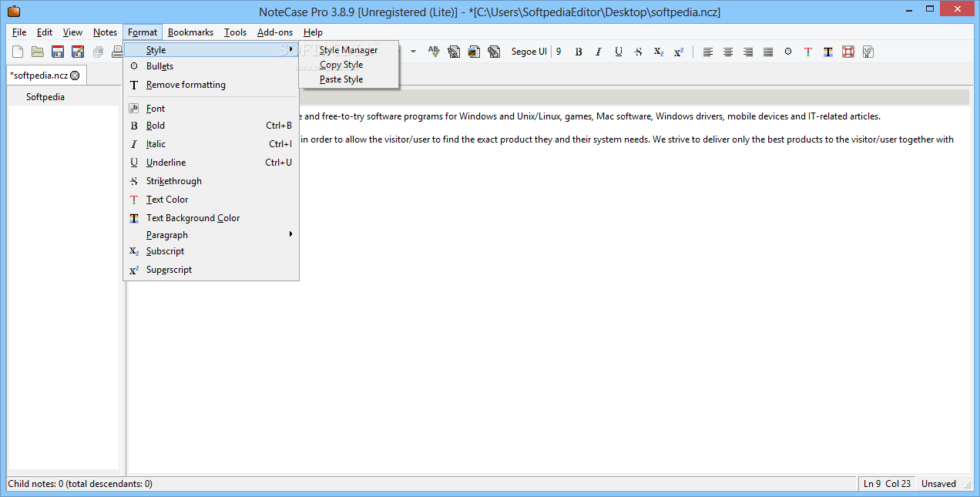
Task: Click the Unsaved status bar indicator
Action: click(x=938, y=484)
